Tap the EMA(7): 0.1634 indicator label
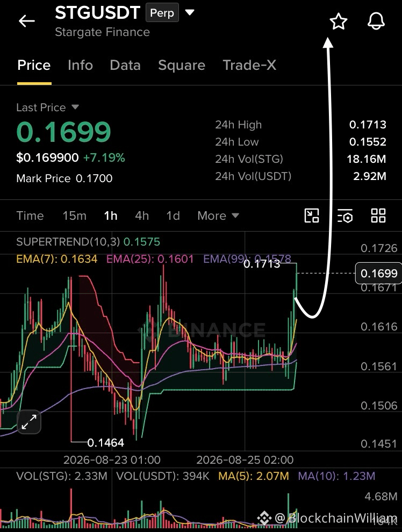This screenshot has height=532, width=402. point(56,259)
